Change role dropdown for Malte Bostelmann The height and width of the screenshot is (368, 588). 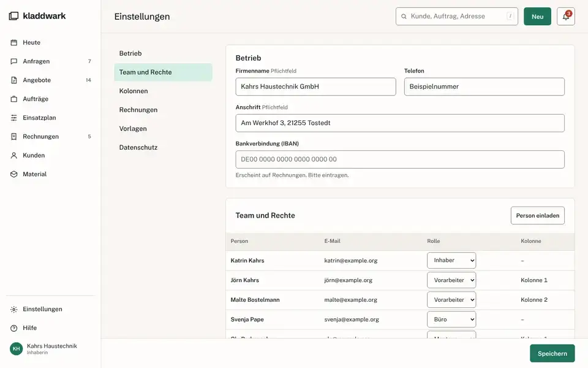pos(451,300)
